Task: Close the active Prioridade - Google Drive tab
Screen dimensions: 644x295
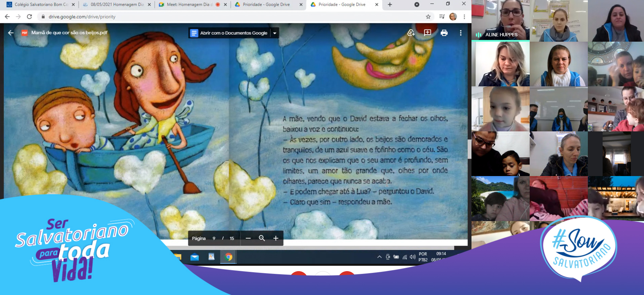Action: pyautogui.click(x=377, y=5)
